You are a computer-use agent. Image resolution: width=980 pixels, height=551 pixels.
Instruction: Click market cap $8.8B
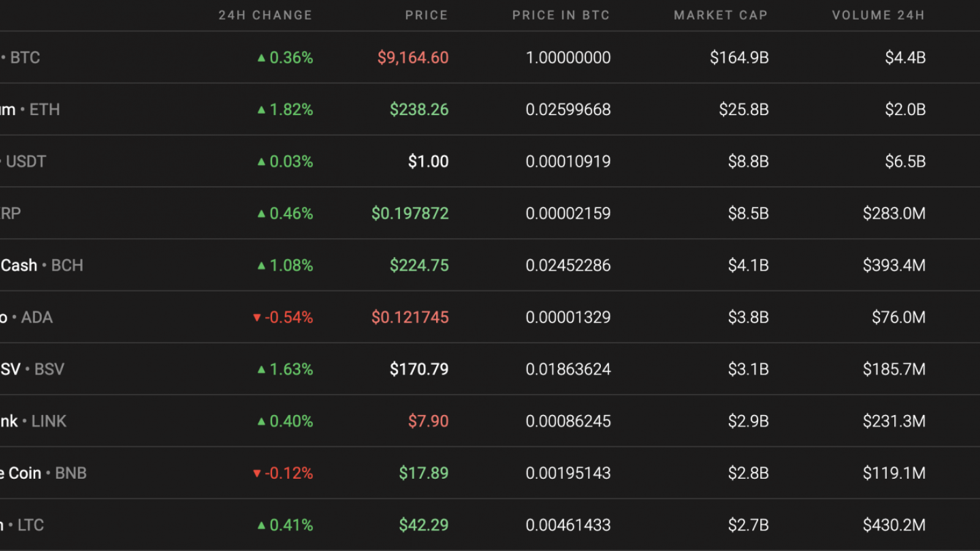tap(748, 162)
